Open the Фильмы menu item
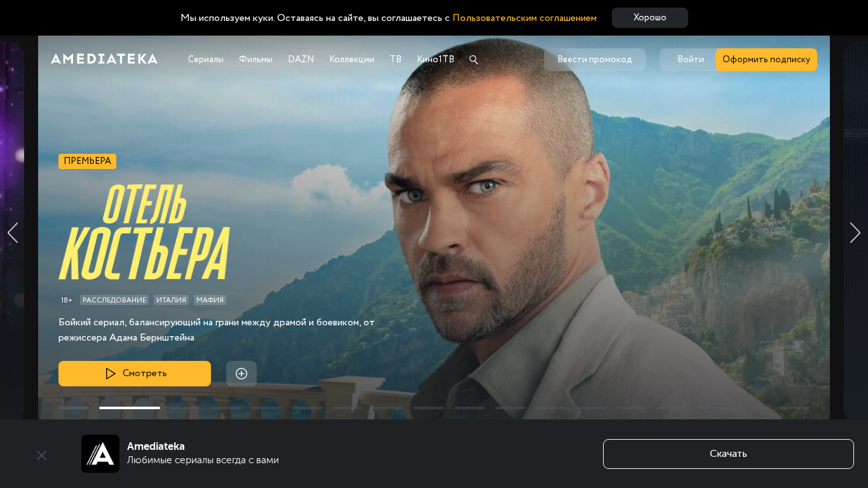 [x=255, y=60]
